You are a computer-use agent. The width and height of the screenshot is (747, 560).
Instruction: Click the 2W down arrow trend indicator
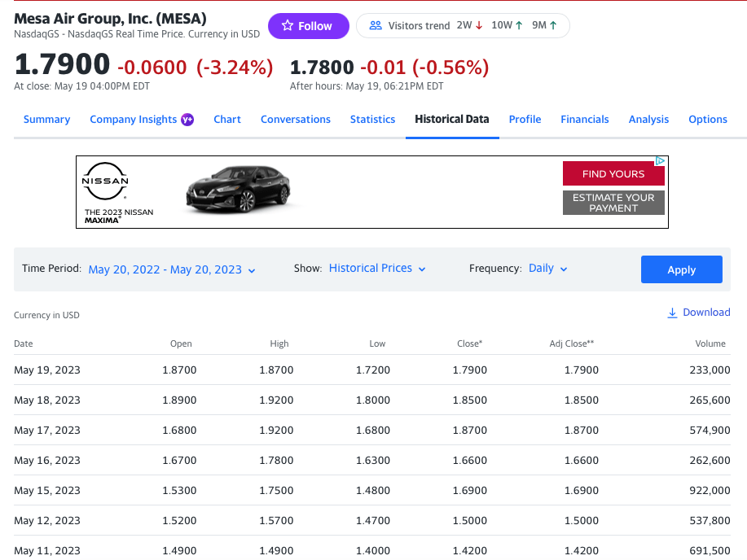[479, 26]
